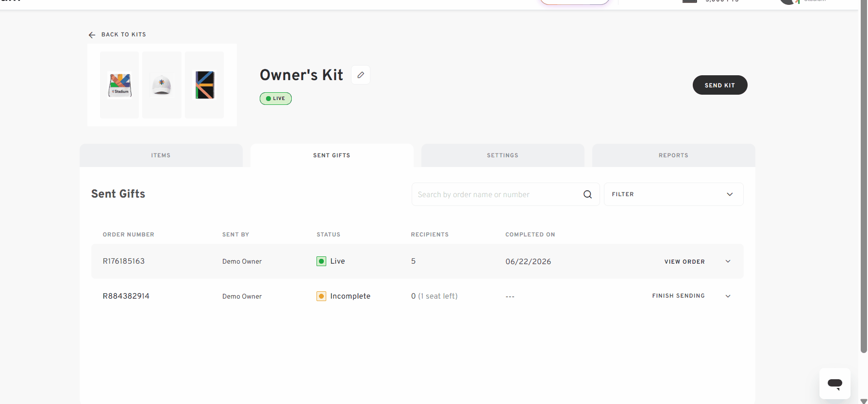Edit kit name with pencil icon
Image resolution: width=868 pixels, height=404 pixels.
[361, 75]
